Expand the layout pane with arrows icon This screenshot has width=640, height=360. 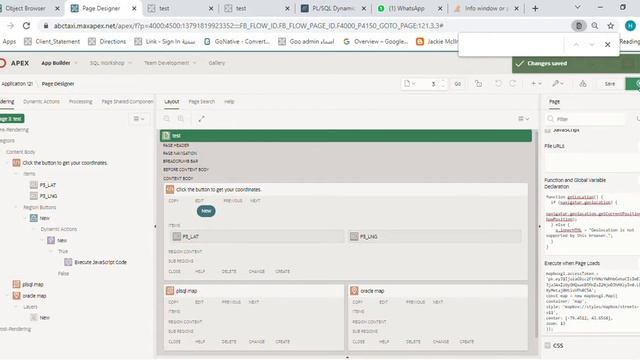201,119
